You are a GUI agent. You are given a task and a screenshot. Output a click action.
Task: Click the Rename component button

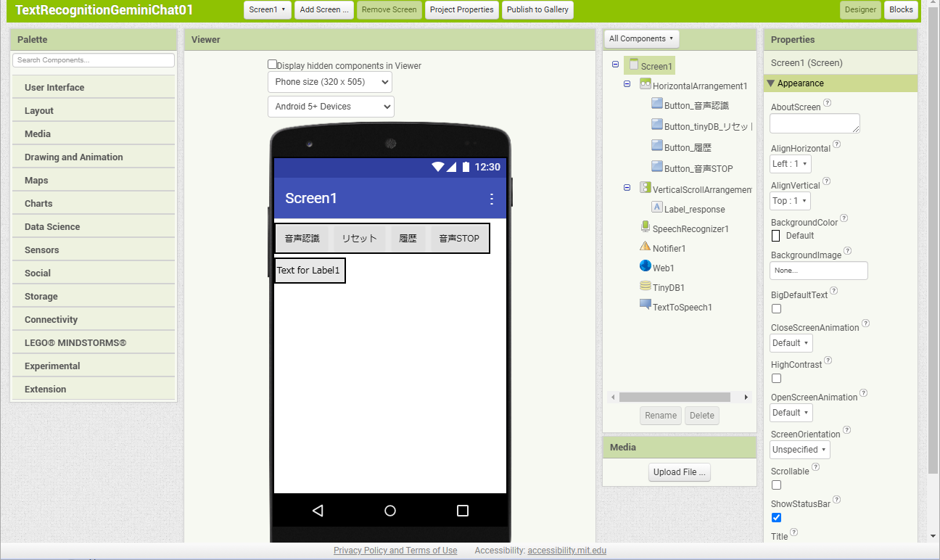661,416
